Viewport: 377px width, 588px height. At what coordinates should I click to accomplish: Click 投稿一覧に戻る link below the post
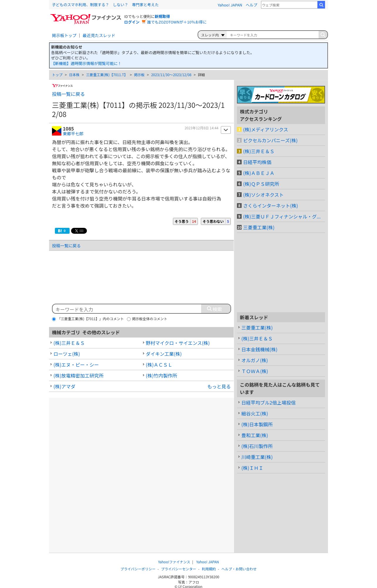tap(66, 246)
